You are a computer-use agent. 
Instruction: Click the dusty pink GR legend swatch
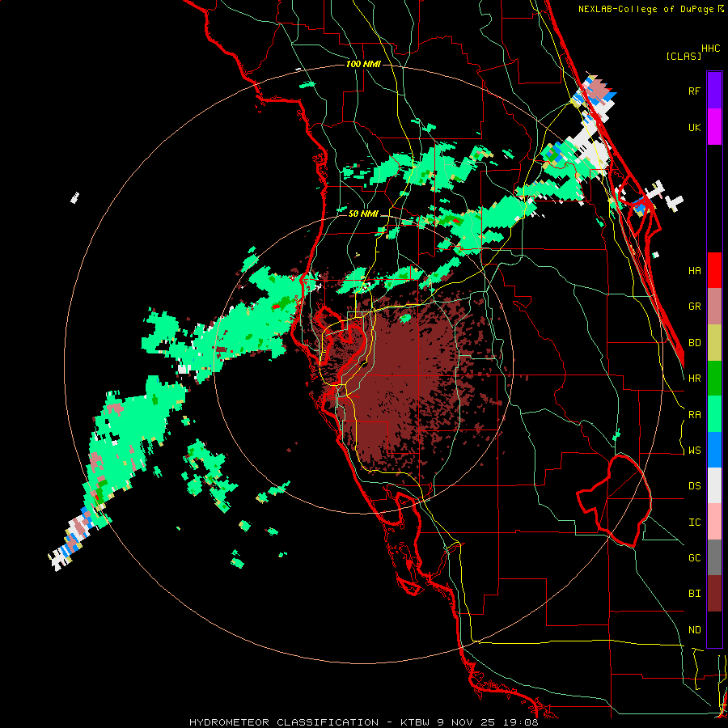[714, 307]
